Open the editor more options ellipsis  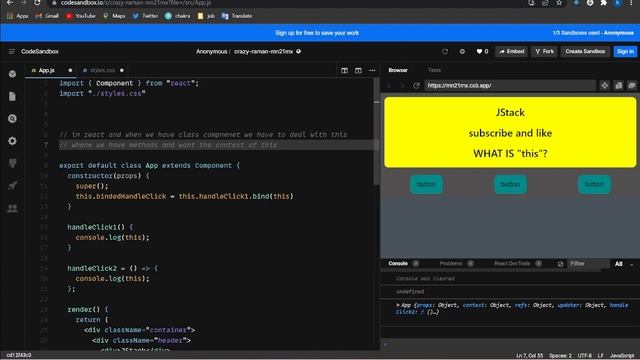372,71
